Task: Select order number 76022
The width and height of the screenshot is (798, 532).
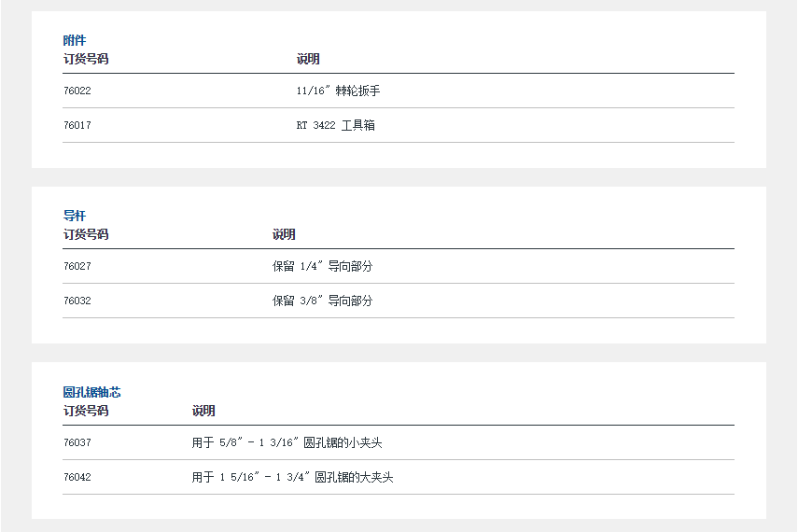Action: coord(77,91)
